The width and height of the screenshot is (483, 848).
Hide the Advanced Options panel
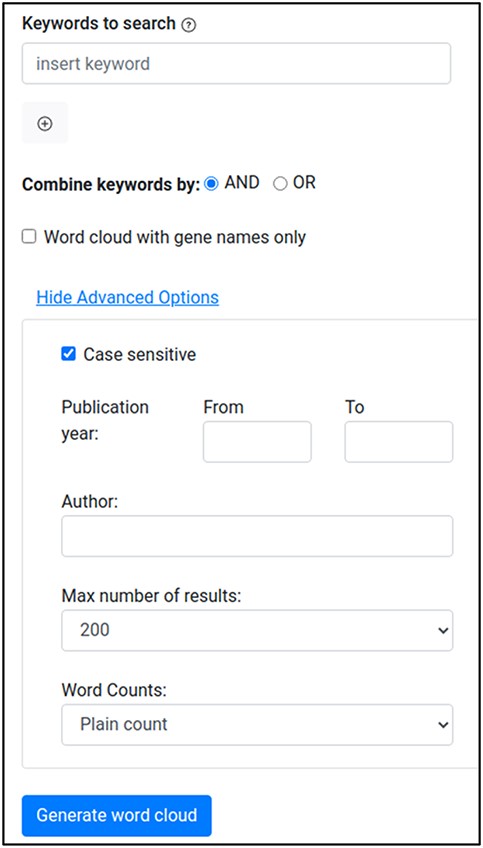[128, 297]
